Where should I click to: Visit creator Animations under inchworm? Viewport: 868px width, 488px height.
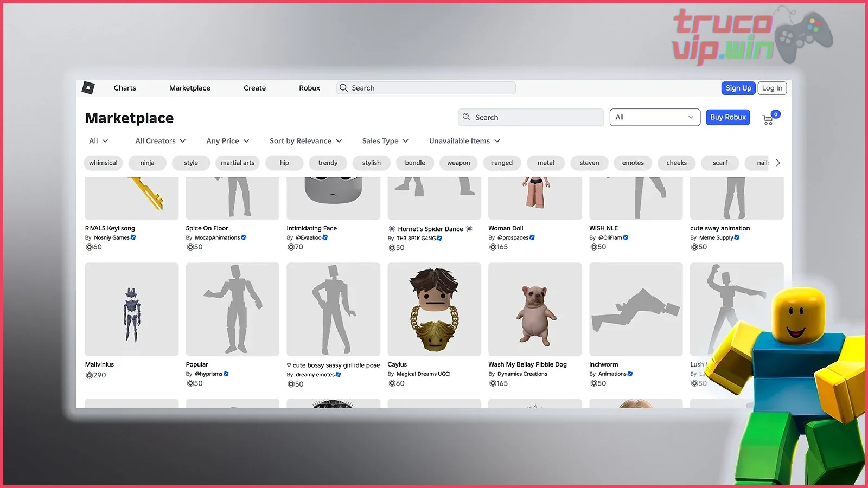point(612,374)
